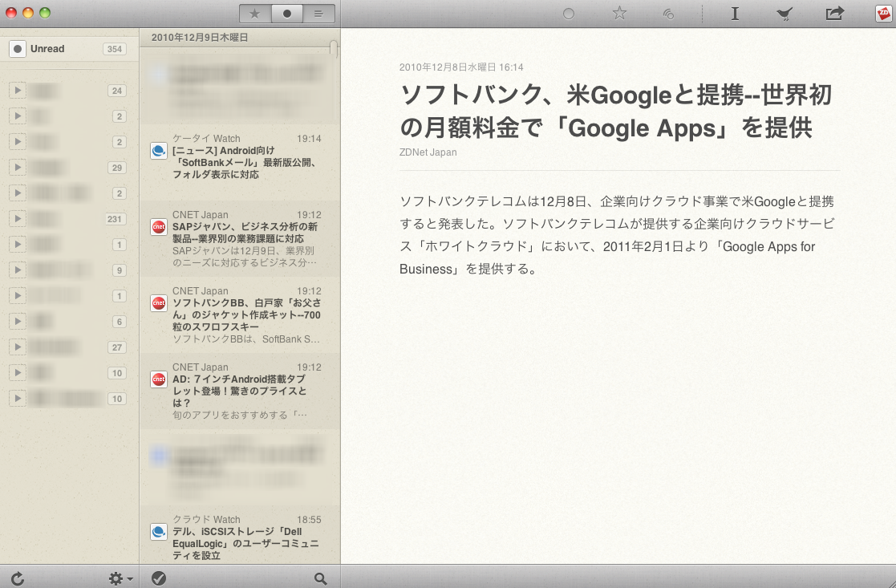The width and height of the screenshot is (896, 588).
Task: Open クラウド Watch デル iSCSI article
Action: tap(240, 536)
